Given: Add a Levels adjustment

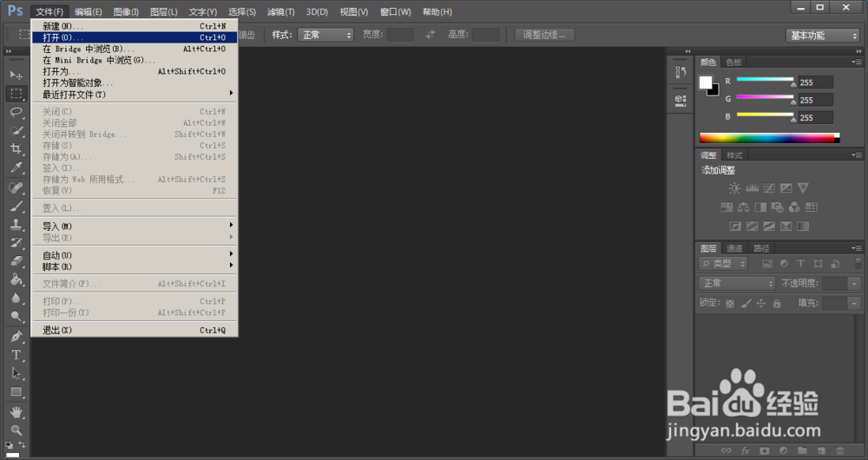Looking at the screenshot, I should click(752, 188).
